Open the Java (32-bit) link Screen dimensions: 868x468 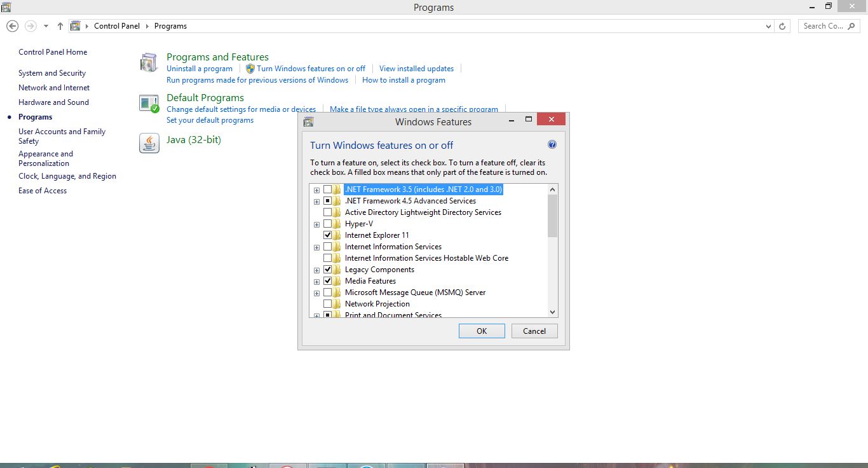pyautogui.click(x=194, y=140)
